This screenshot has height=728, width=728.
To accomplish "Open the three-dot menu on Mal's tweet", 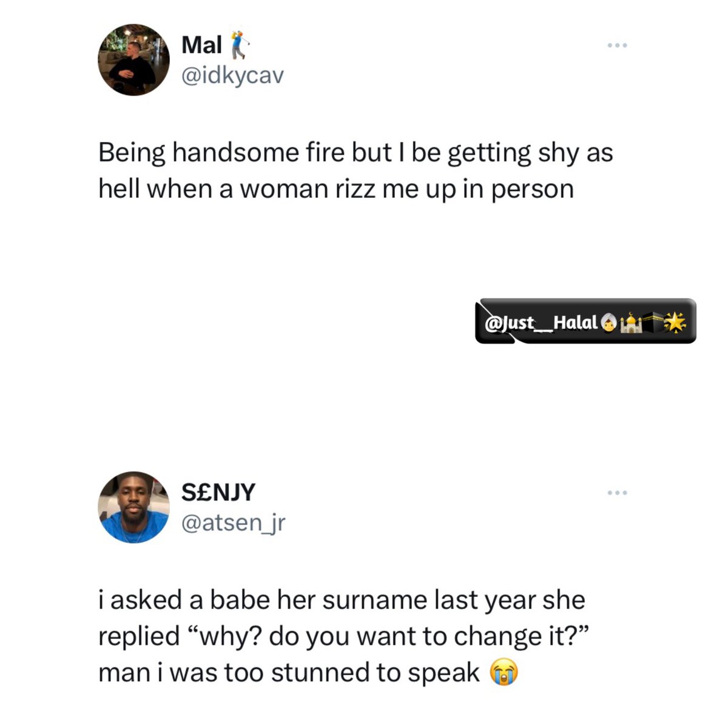I will (618, 45).
